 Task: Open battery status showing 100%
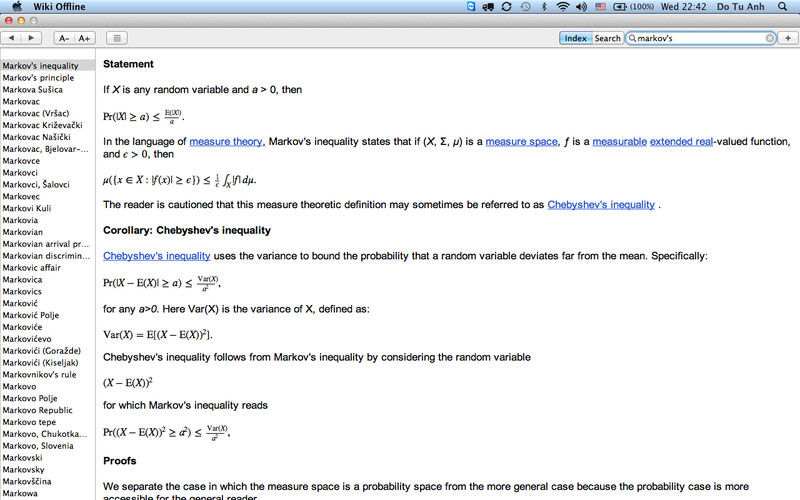pyautogui.click(x=634, y=7)
